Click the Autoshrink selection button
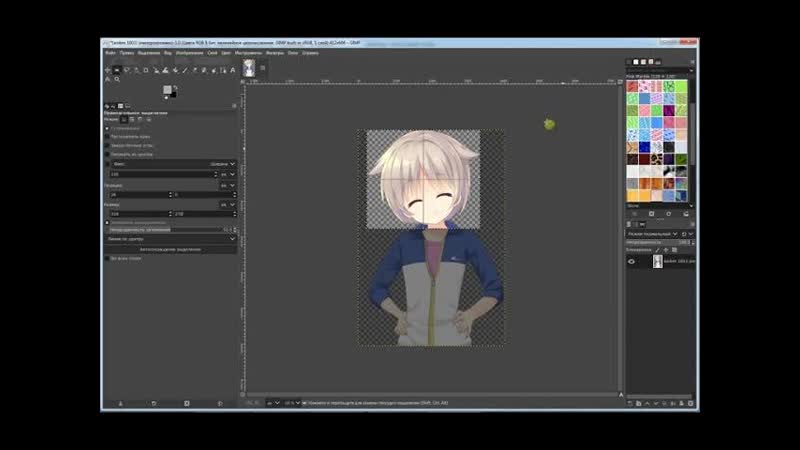Screen dimensions: 800x450 coord(170,249)
